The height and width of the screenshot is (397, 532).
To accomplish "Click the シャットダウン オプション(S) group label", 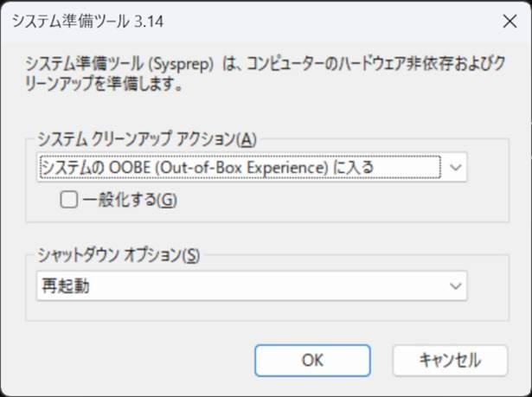I will [119, 255].
